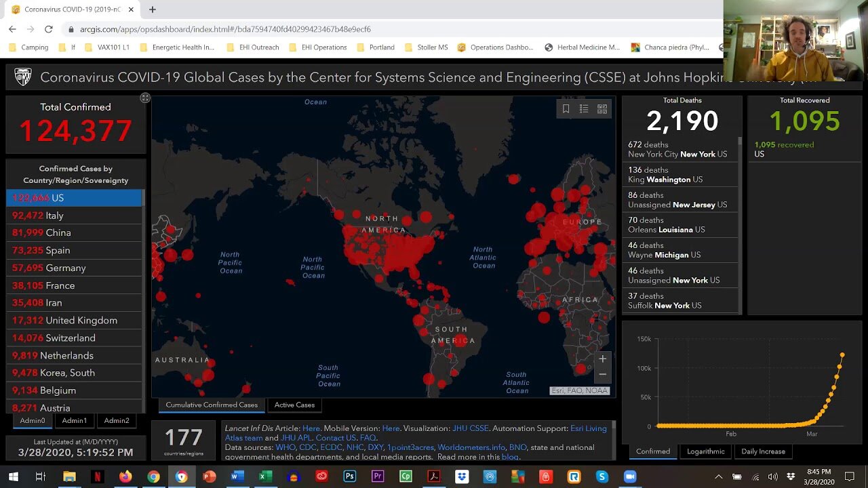The image size is (868, 488).
Task: Switch to the Admin0 tab
Action: tap(33, 420)
